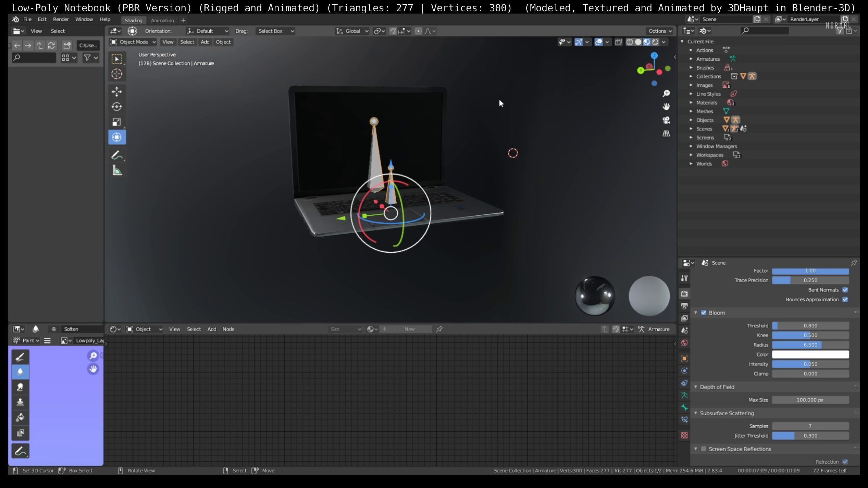Activate the Annotate tool in viewport

pyautogui.click(x=117, y=155)
